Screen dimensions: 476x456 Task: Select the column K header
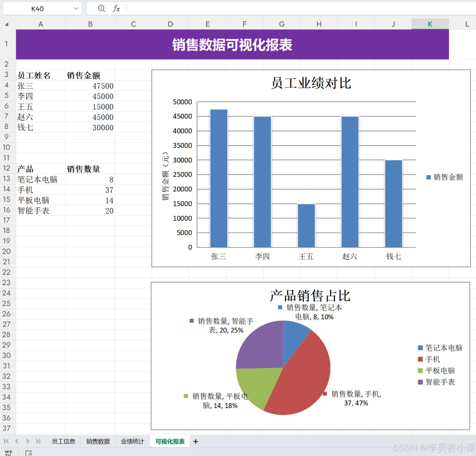click(x=430, y=24)
